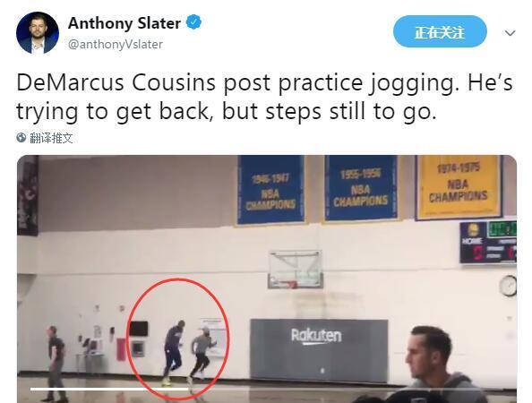Click the wall clock in the video

508,286
